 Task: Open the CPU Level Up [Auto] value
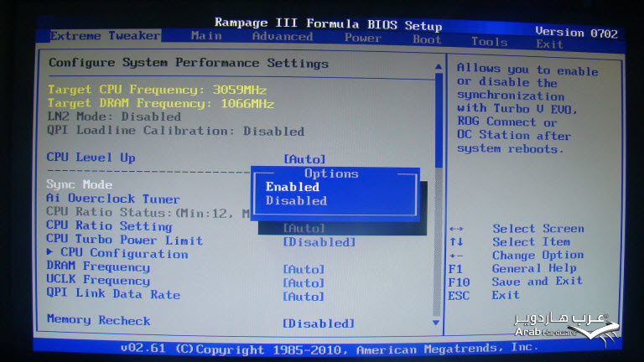coord(304,159)
